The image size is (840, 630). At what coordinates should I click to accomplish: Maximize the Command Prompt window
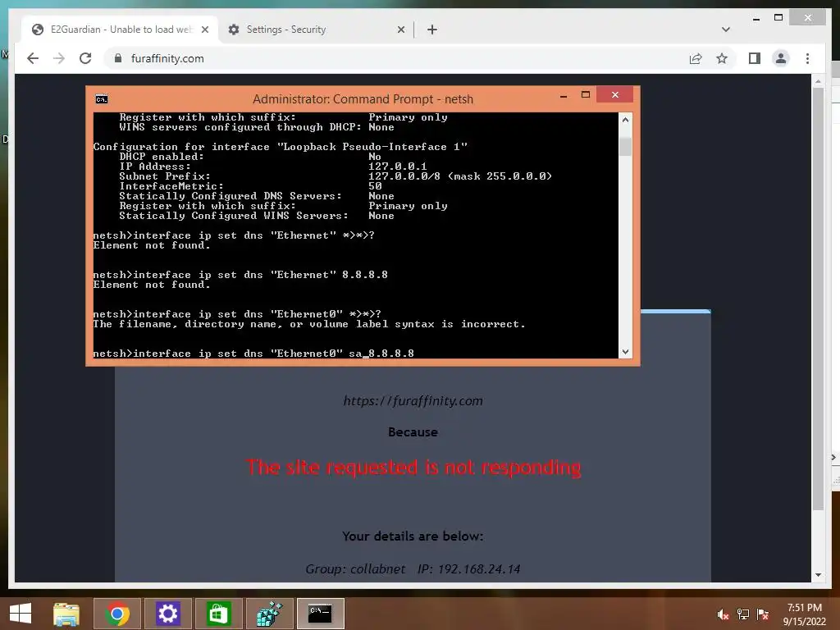pos(586,95)
